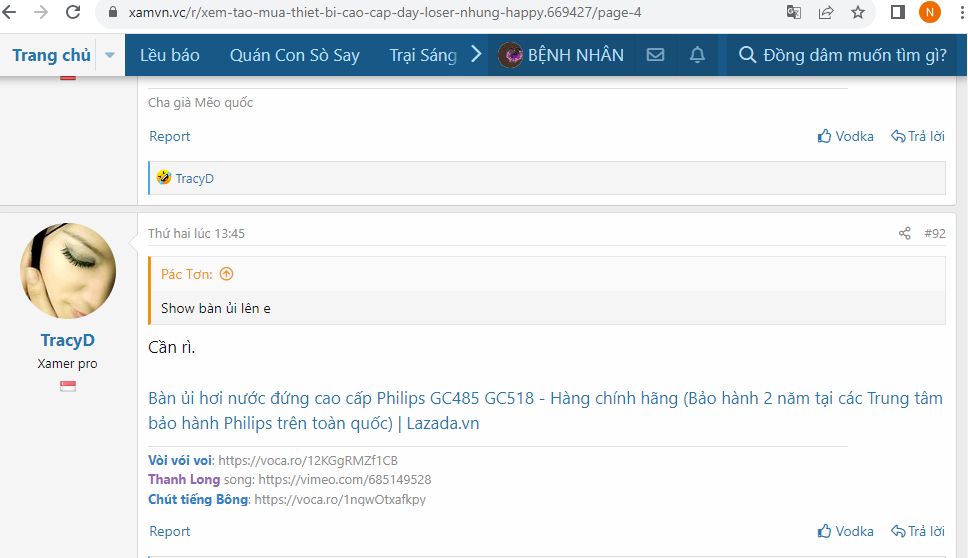The height and width of the screenshot is (558, 968).
Task: Go to Quán Con Sò Say section
Action: tap(294, 55)
